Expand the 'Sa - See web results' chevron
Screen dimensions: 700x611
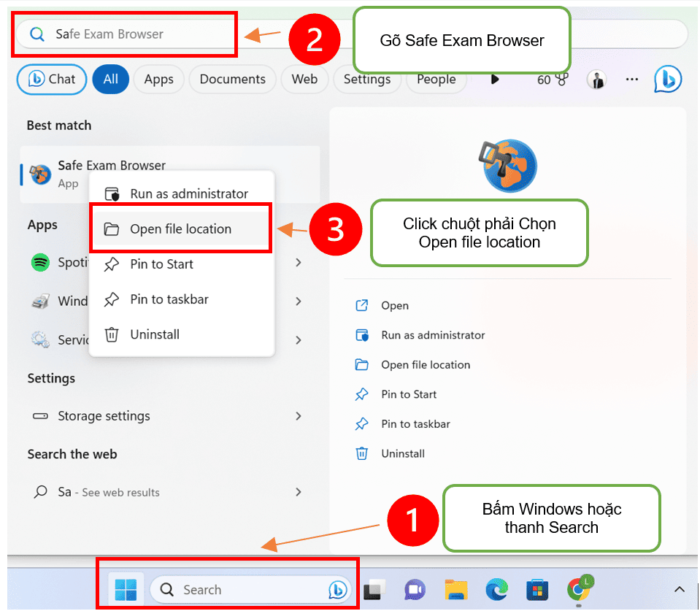coord(298,492)
